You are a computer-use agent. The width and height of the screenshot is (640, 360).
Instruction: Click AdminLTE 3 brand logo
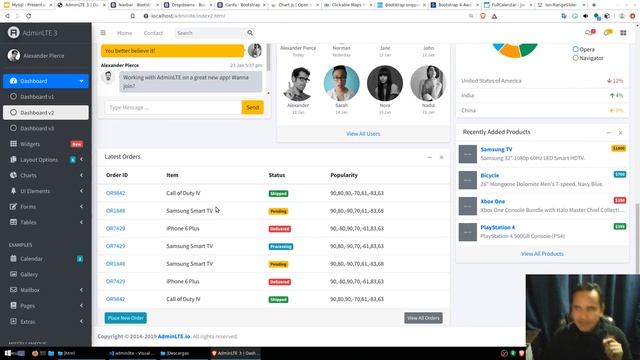33,33
